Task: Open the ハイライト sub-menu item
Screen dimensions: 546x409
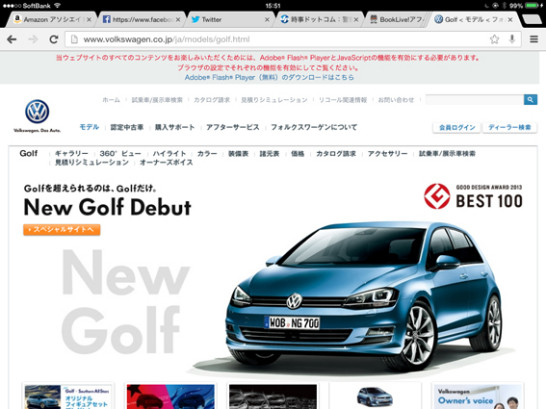Action: coord(169,154)
